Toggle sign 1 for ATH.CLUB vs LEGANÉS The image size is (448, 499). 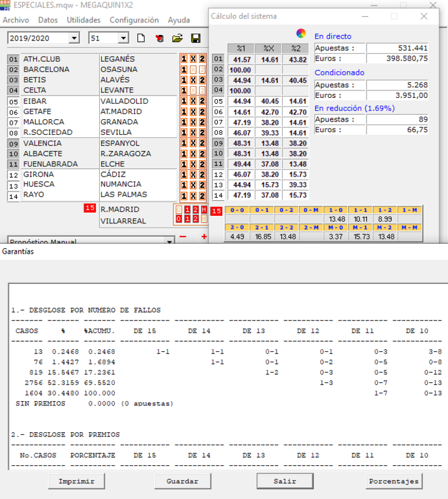(x=184, y=59)
